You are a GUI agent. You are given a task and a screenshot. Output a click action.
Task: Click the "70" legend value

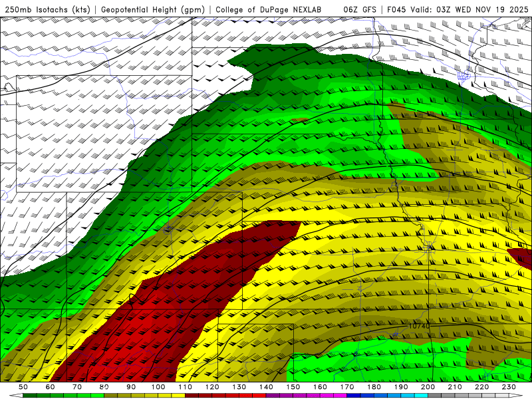tap(77, 387)
